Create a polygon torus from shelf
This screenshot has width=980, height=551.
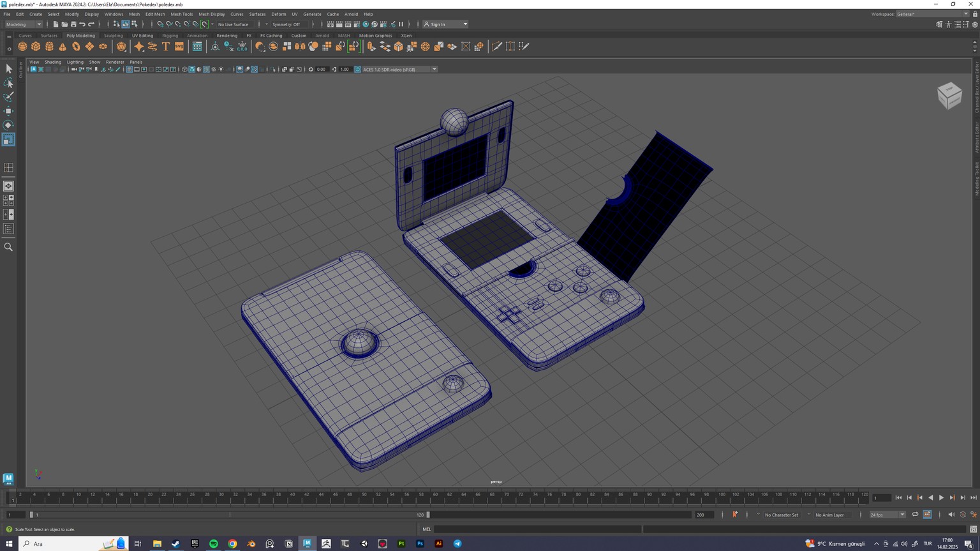[76, 47]
